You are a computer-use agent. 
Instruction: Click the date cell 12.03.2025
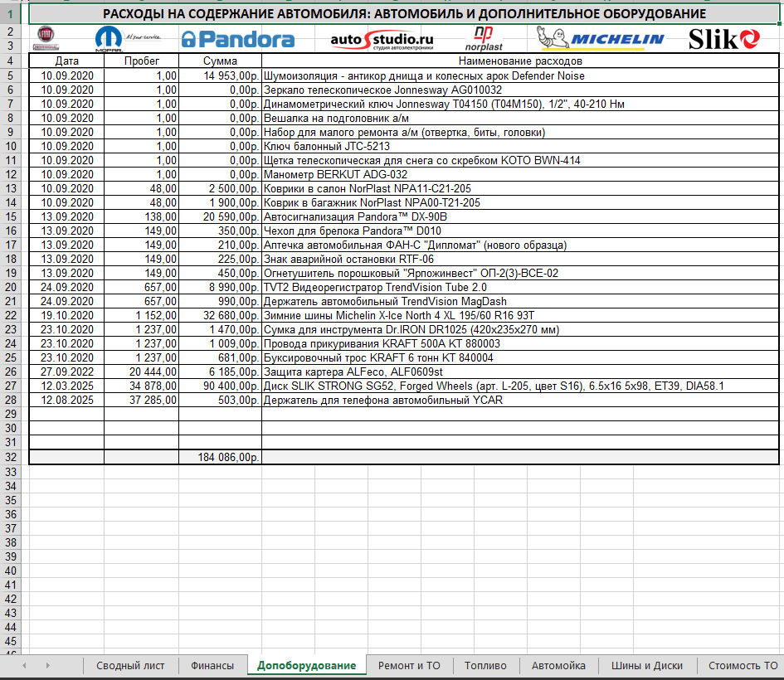[66, 386]
